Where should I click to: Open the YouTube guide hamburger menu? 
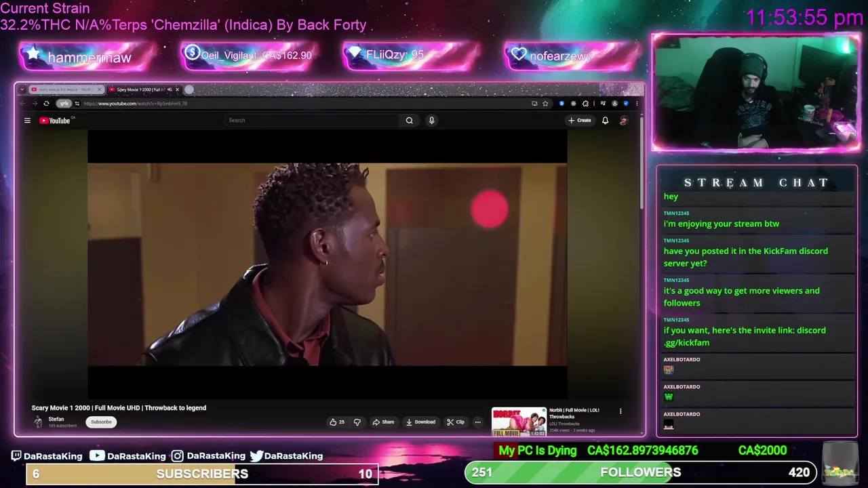point(27,121)
